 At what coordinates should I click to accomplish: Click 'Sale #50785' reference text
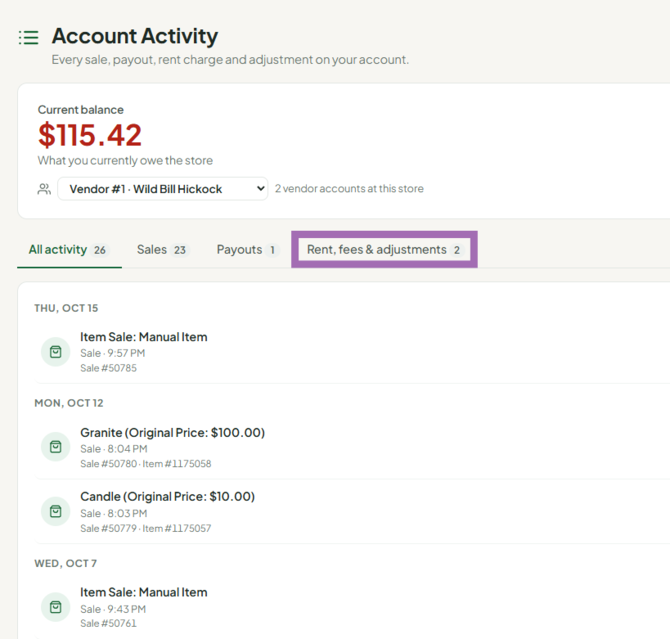click(109, 368)
